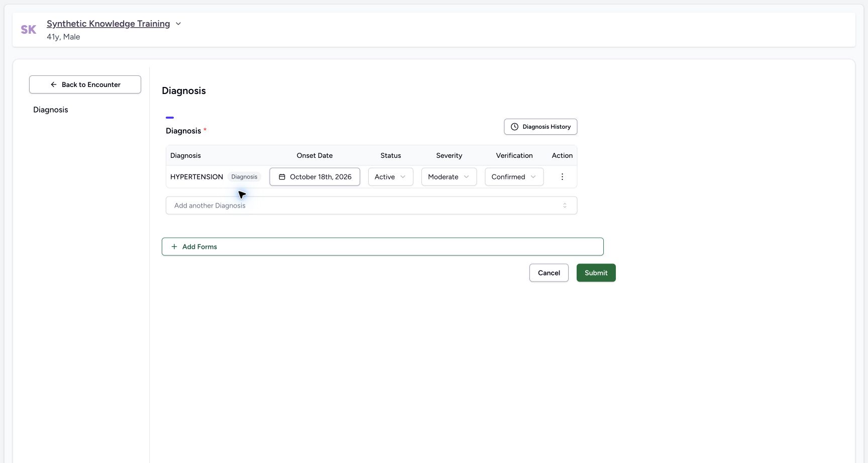Cancel the diagnosis form
The width and height of the screenshot is (868, 463).
[x=549, y=273]
